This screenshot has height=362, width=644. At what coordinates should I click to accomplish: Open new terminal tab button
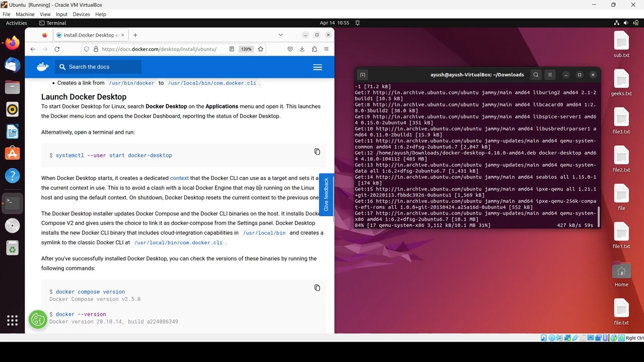click(x=362, y=74)
